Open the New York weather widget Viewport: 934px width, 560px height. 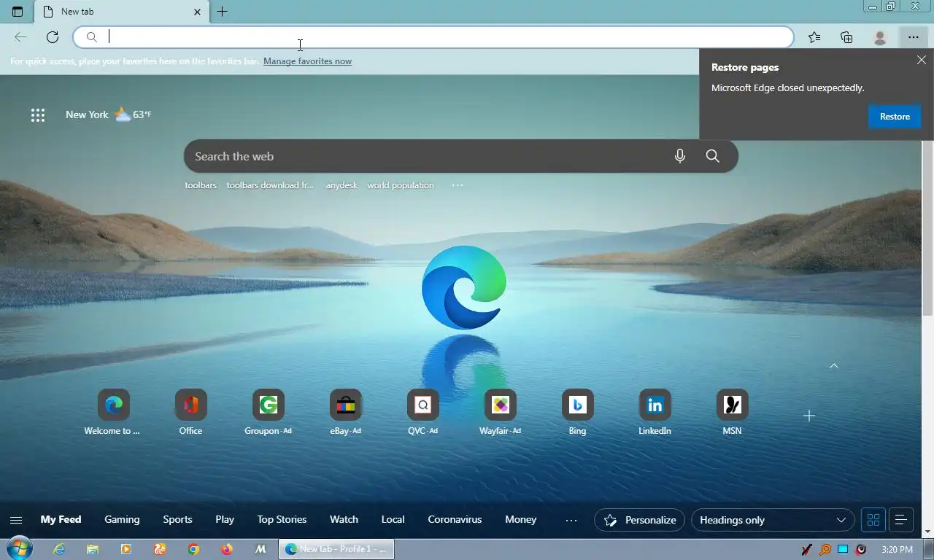pyautogui.click(x=108, y=114)
